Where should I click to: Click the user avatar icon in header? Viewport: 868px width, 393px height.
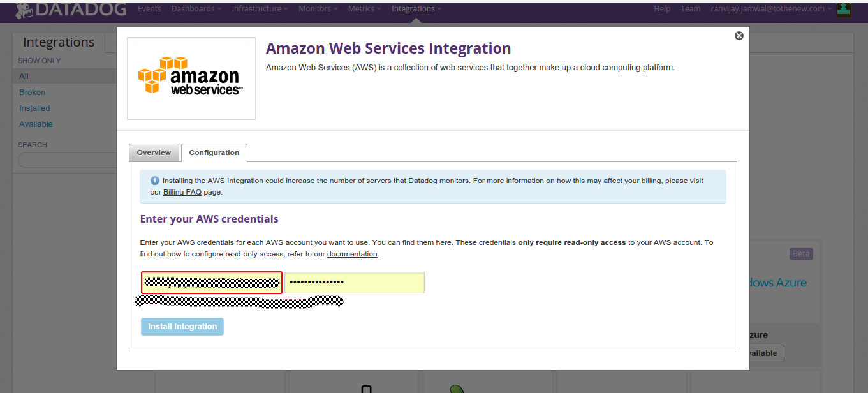point(844,10)
